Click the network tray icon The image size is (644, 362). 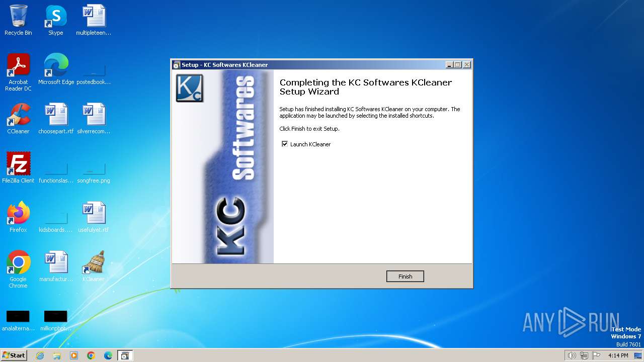584,355
